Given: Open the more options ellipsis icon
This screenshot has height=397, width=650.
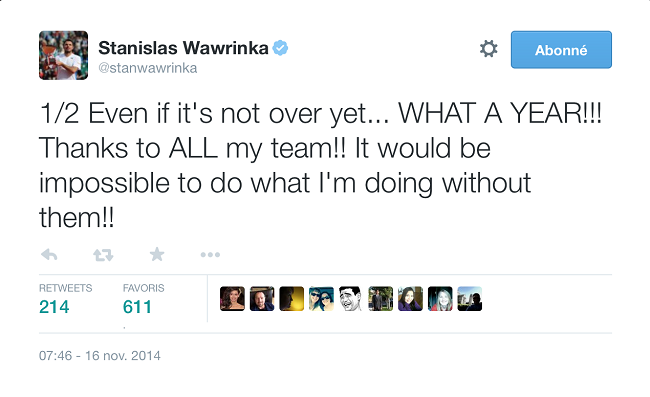Looking at the screenshot, I should (x=210, y=254).
